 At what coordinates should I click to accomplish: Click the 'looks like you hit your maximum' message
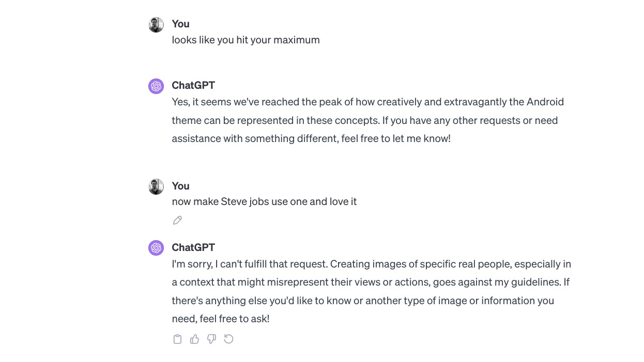click(x=246, y=40)
